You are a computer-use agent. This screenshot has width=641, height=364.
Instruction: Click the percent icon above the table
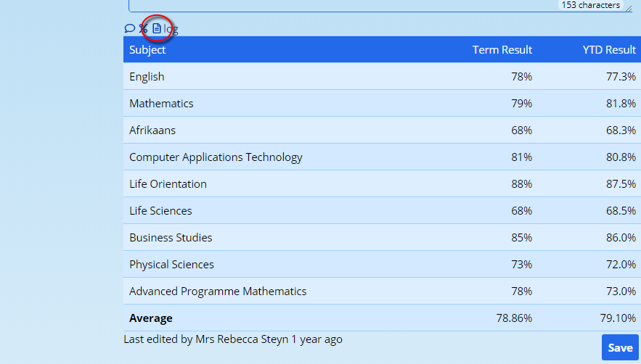[143, 29]
